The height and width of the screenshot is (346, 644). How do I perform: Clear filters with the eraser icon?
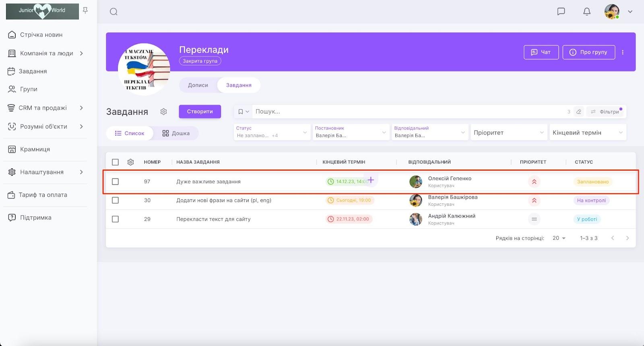579,112
